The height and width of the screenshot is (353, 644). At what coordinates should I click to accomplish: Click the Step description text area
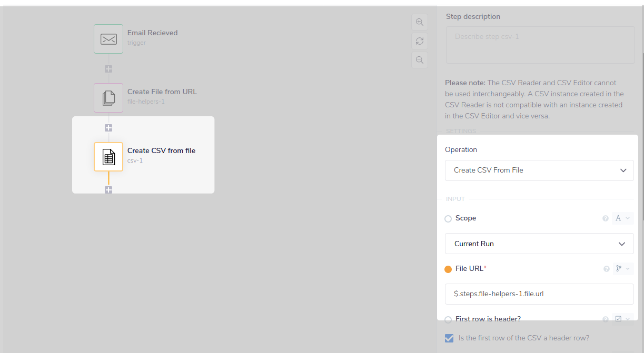[540, 45]
